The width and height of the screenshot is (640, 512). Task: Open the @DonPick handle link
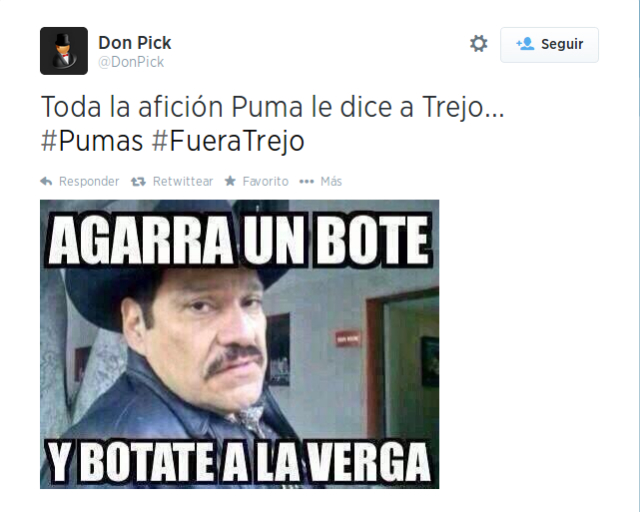pyautogui.click(x=131, y=62)
